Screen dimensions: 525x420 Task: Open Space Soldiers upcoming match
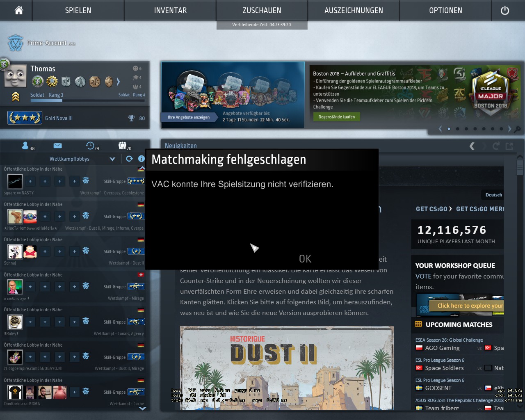pos(444,368)
